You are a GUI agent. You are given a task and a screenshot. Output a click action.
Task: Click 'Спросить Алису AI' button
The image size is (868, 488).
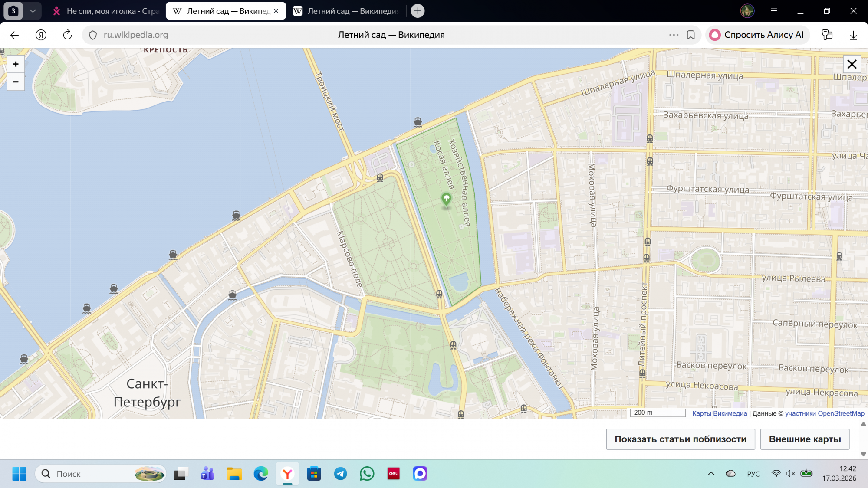point(758,35)
